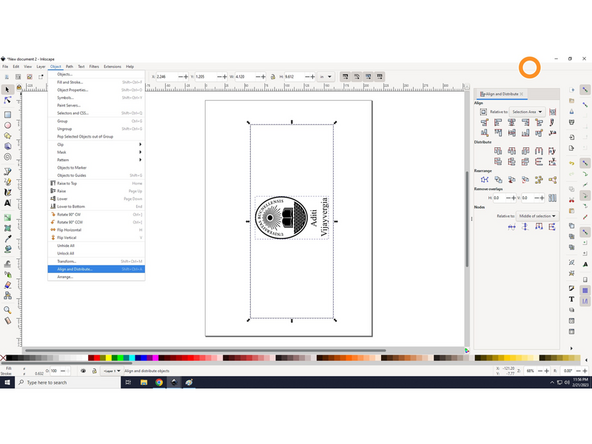Toggle the snapping enable button top right
Viewport: 592px width, 444px height.
[585, 89]
